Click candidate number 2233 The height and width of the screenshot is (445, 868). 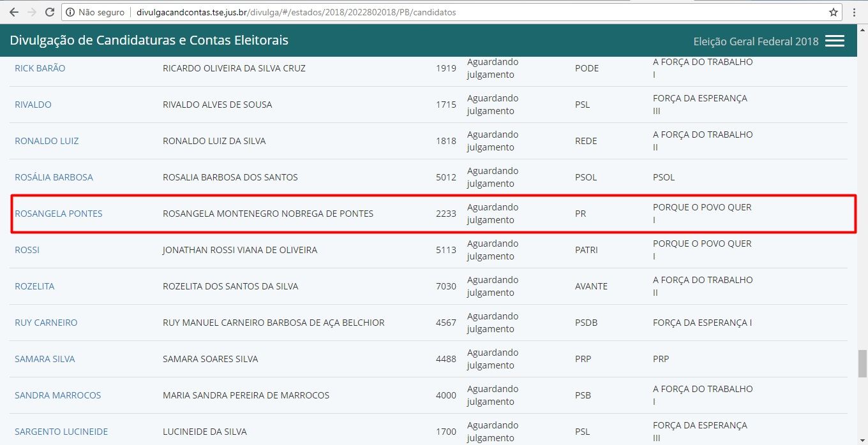click(446, 214)
